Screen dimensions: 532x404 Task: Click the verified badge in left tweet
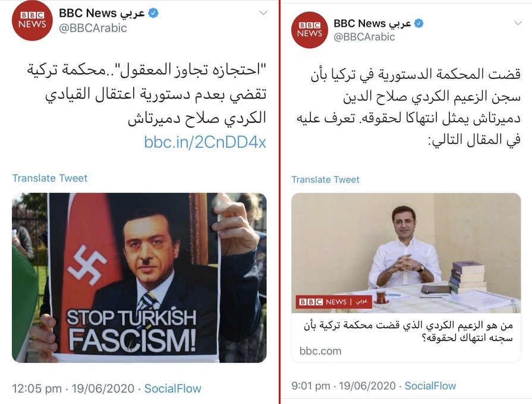click(153, 13)
